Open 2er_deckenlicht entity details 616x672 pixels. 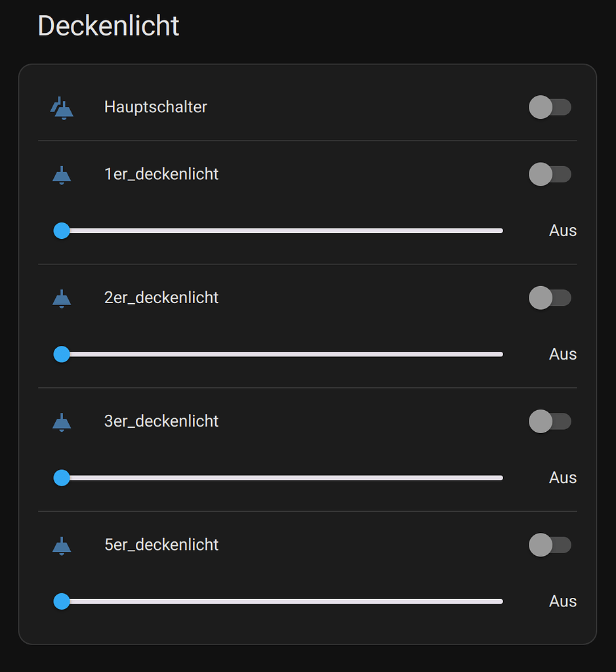point(161,297)
